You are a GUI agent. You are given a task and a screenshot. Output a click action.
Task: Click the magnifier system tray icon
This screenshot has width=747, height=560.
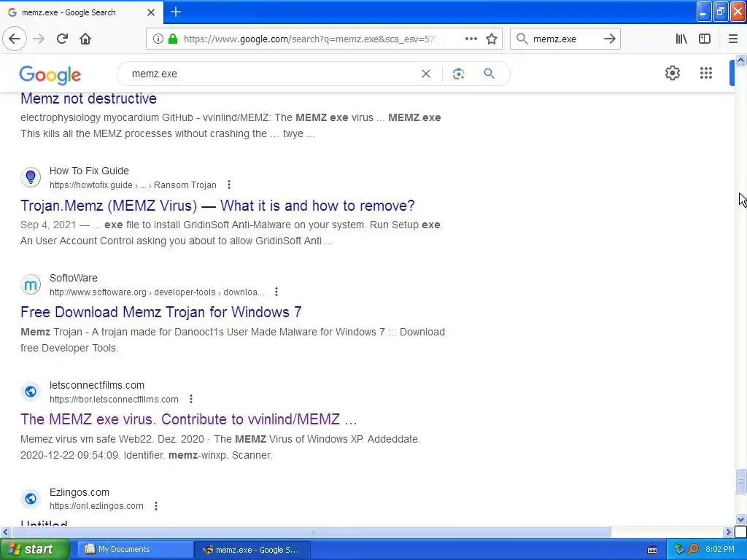click(x=693, y=550)
